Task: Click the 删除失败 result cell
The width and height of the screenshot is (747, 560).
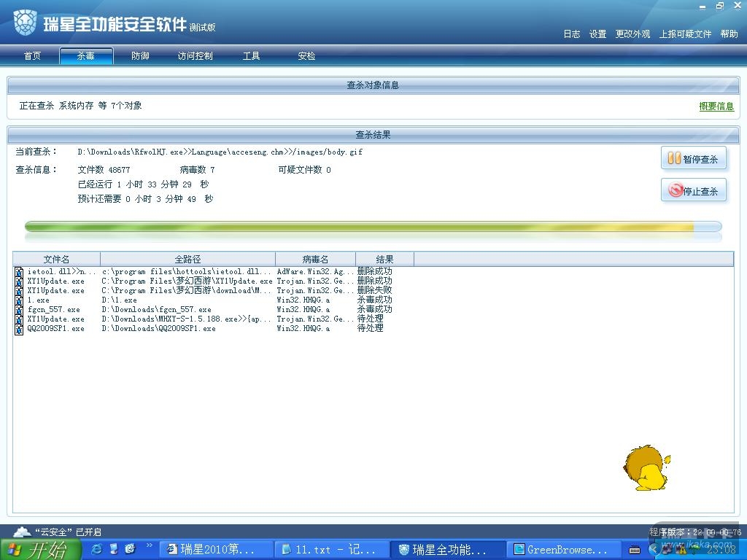Action: [x=374, y=290]
